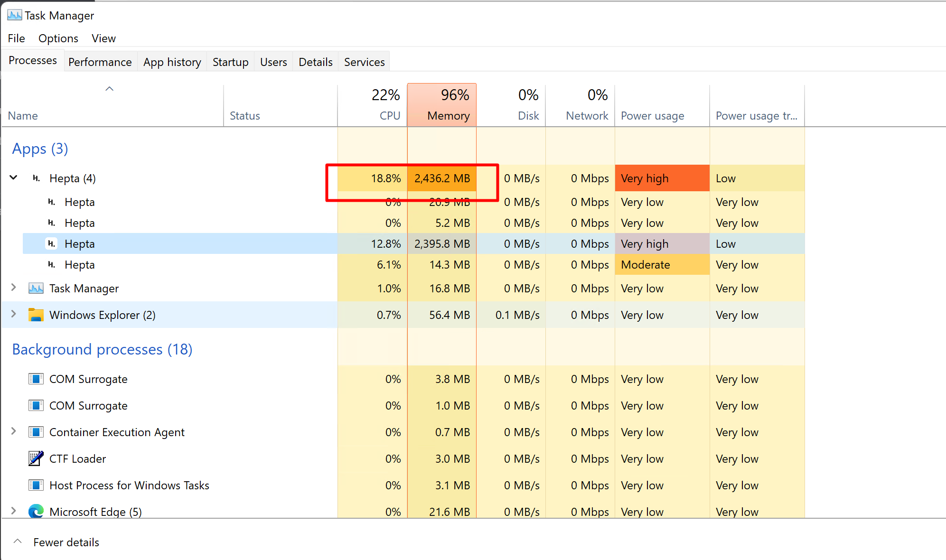Click the Moderate power usage cell
946x560 pixels.
coord(663,265)
